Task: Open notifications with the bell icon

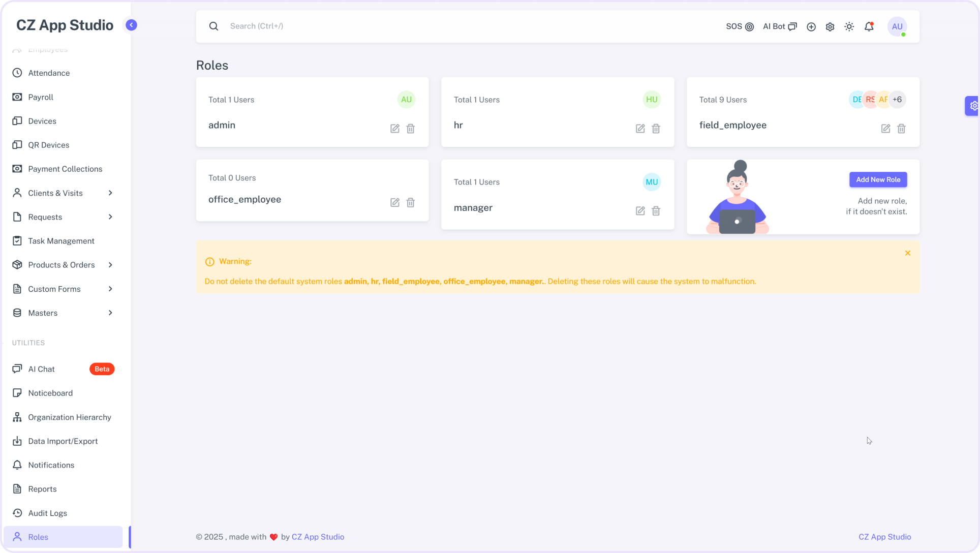Action: click(868, 26)
